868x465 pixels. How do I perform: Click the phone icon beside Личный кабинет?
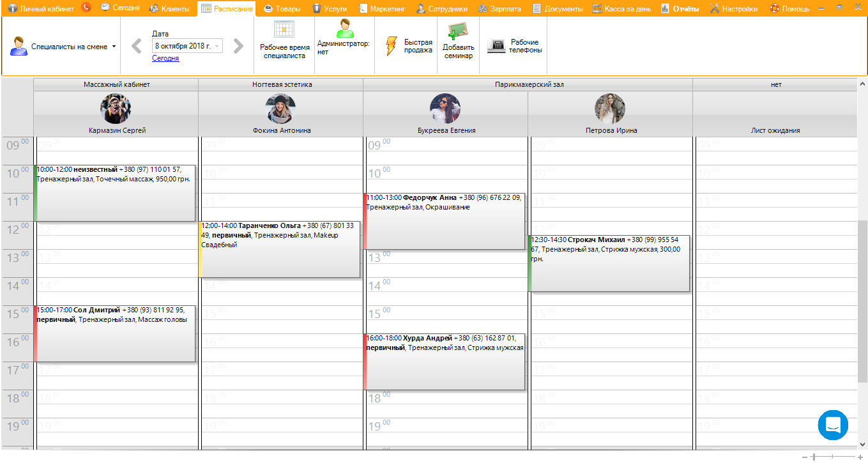[x=86, y=8]
